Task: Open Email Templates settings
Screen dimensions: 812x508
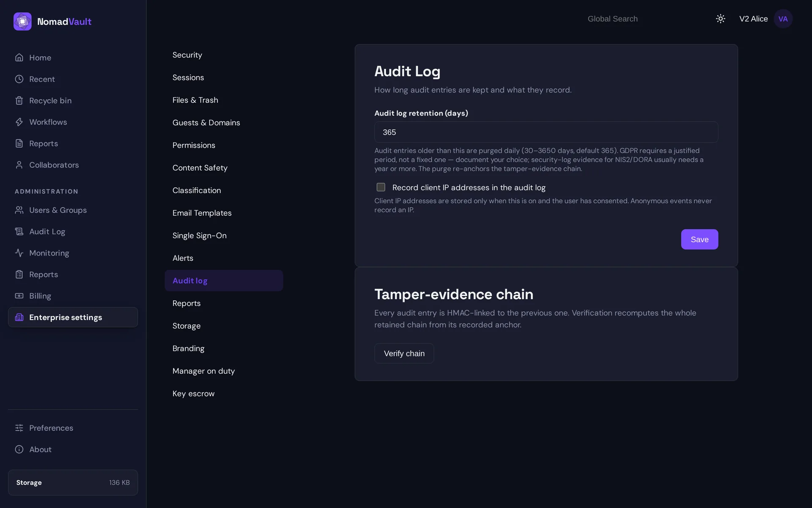Action: [224, 213]
